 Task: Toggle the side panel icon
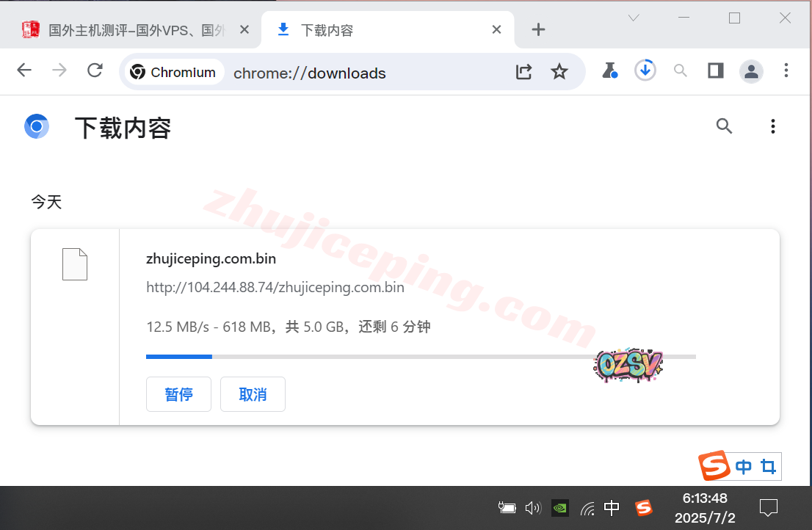pyautogui.click(x=715, y=70)
